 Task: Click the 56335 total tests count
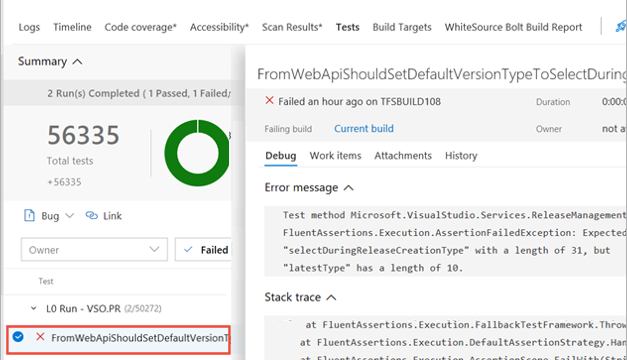pyautogui.click(x=83, y=135)
